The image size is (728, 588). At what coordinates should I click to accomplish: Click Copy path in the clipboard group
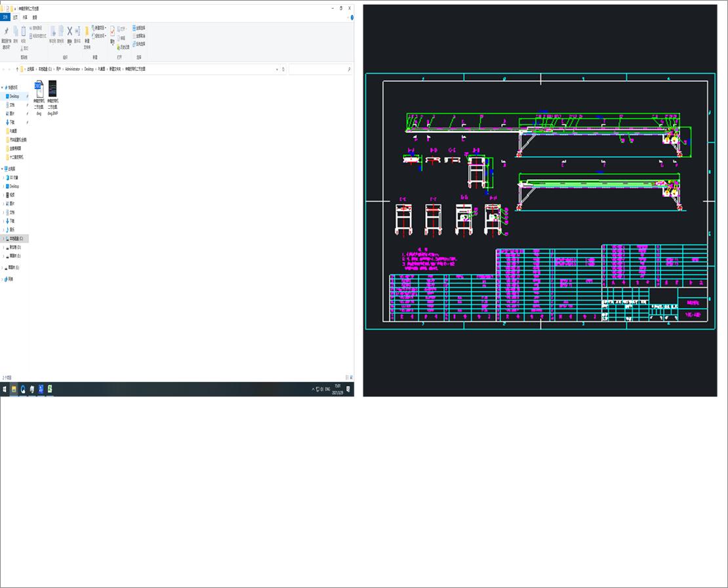pos(36,28)
